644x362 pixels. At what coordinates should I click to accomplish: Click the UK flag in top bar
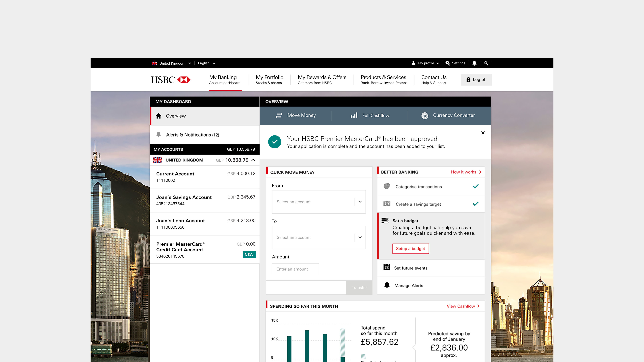click(x=154, y=63)
